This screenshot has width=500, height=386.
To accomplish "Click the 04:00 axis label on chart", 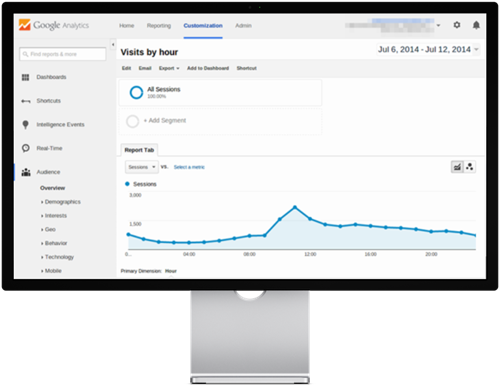I will point(189,254).
